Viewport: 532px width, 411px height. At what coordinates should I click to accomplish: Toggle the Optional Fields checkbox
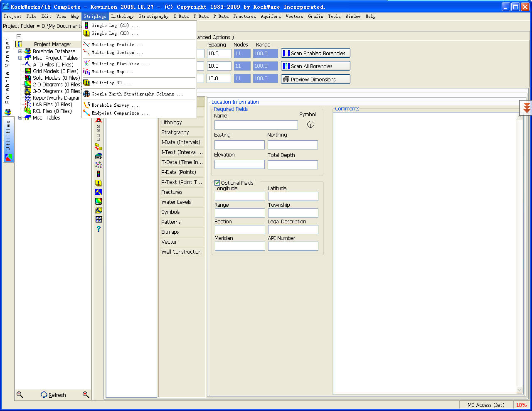217,183
